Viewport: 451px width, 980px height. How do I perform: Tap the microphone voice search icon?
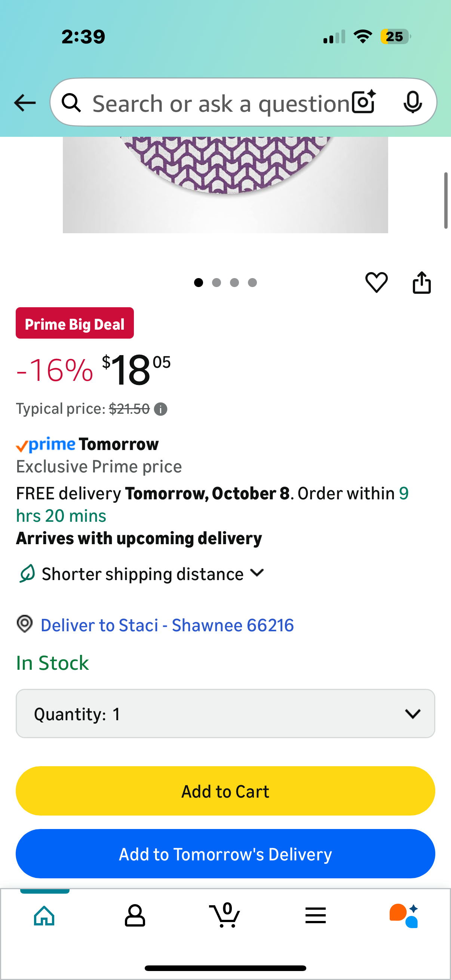tap(412, 102)
